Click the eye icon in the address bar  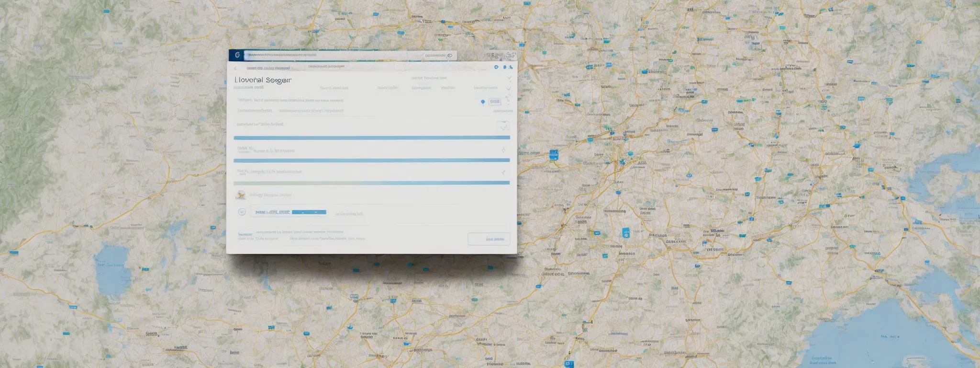(x=450, y=56)
